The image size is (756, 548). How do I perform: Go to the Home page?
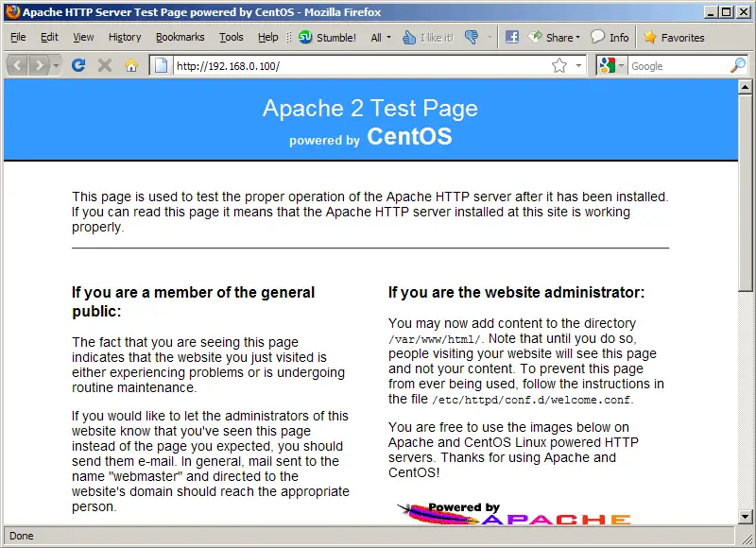point(131,65)
